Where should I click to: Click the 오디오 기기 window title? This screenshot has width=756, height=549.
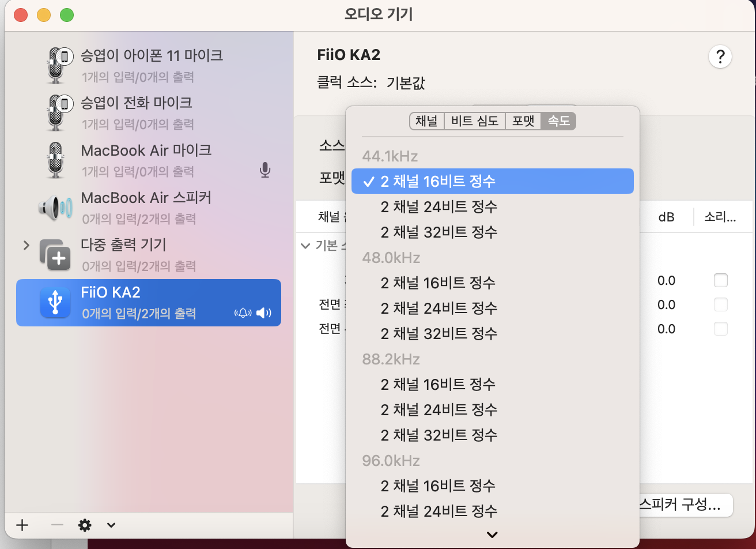click(379, 14)
